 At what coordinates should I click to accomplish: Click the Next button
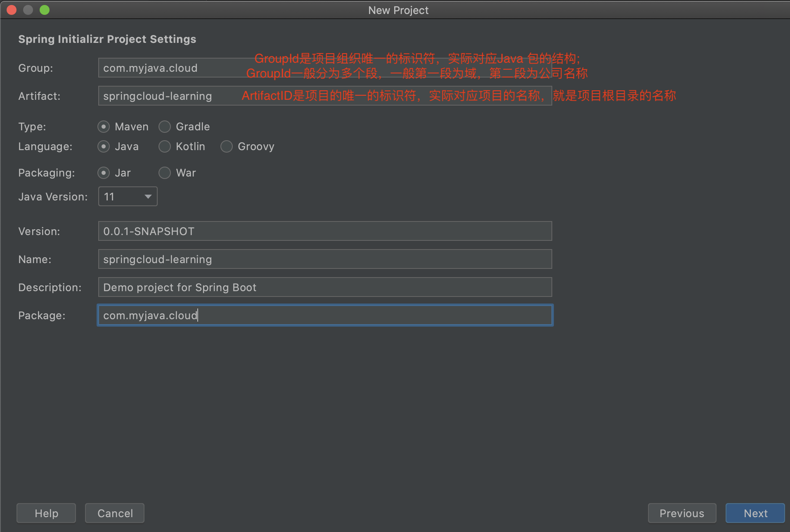click(x=755, y=513)
